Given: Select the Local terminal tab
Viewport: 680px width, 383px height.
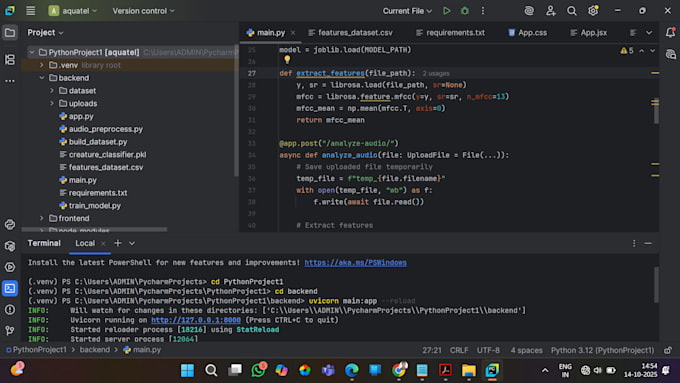Looking at the screenshot, I should click(85, 243).
